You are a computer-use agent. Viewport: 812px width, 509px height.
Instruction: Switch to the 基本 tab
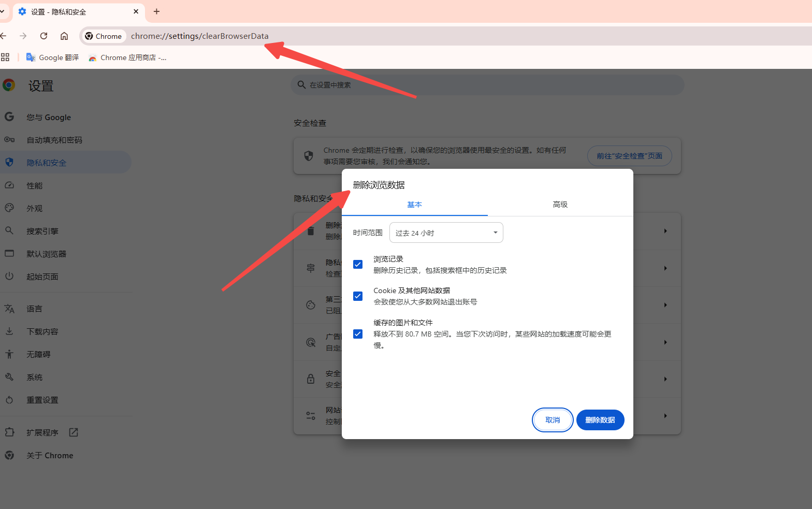(414, 205)
